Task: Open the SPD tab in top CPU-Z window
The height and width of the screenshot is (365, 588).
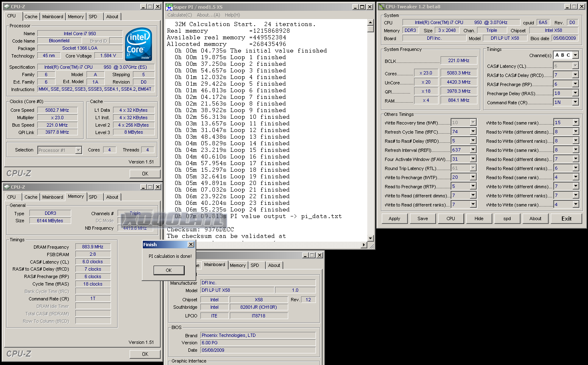Action: pos(93,17)
